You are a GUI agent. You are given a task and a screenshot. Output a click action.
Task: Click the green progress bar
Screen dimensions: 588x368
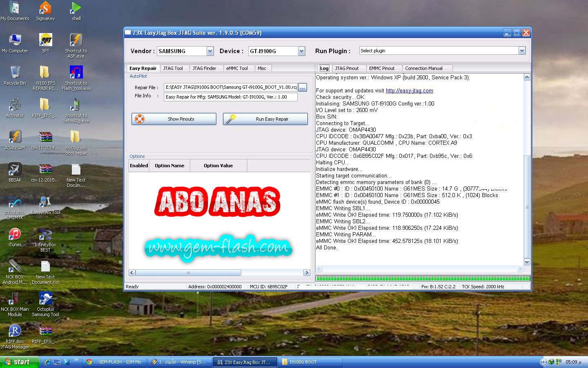pos(423,278)
